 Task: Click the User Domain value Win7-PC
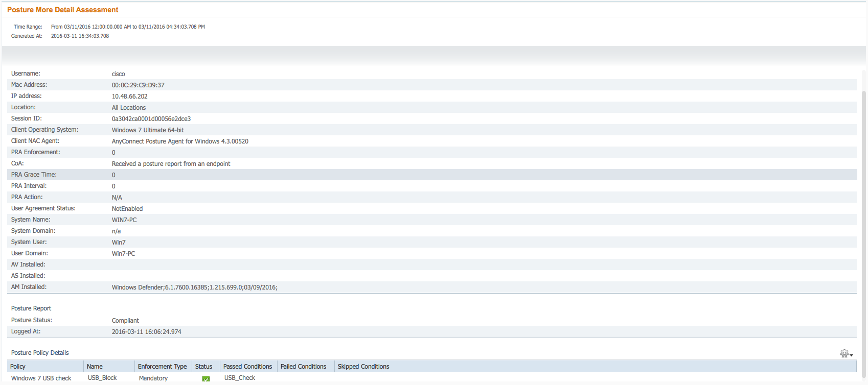pyautogui.click(x=124, y=254)
